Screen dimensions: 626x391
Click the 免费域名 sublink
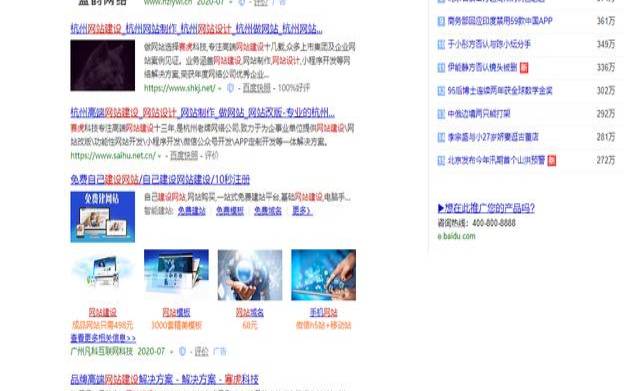268,211
